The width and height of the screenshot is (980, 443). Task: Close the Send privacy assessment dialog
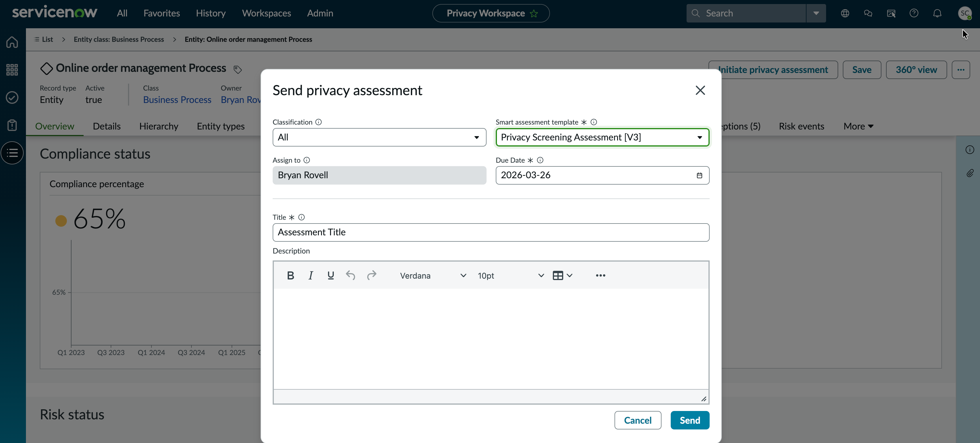coord(700,90)
